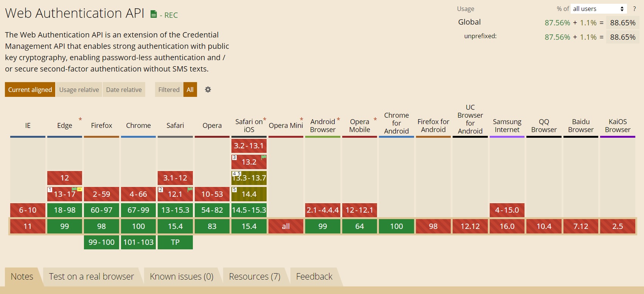Switch to Usage relative view
The image size is (644, 294).
79,90
